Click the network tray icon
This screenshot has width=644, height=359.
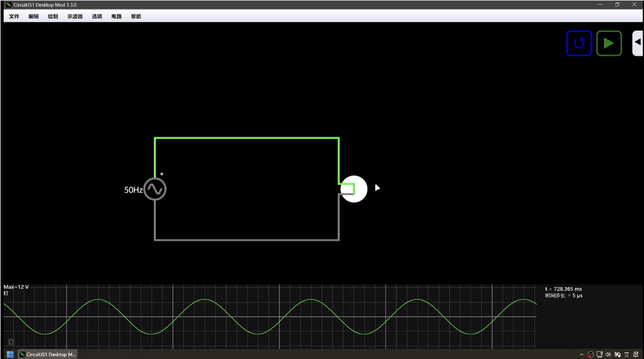[x=600, y=354]
